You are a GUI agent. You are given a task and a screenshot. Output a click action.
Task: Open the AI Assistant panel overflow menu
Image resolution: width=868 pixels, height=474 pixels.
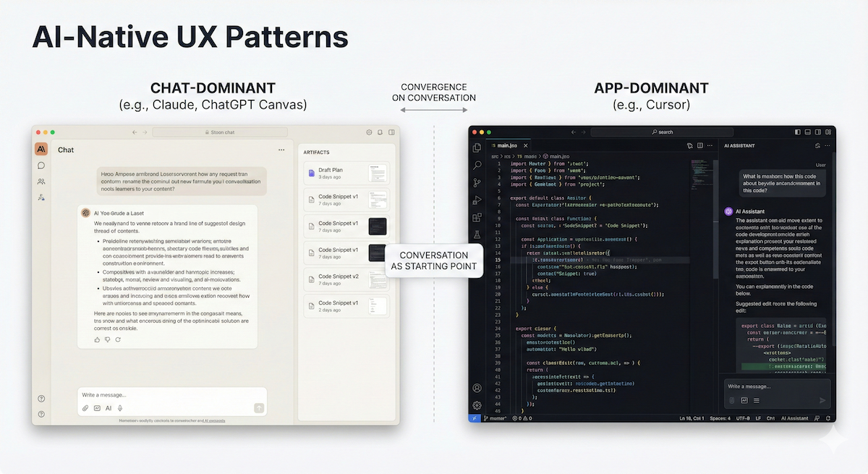827,145
